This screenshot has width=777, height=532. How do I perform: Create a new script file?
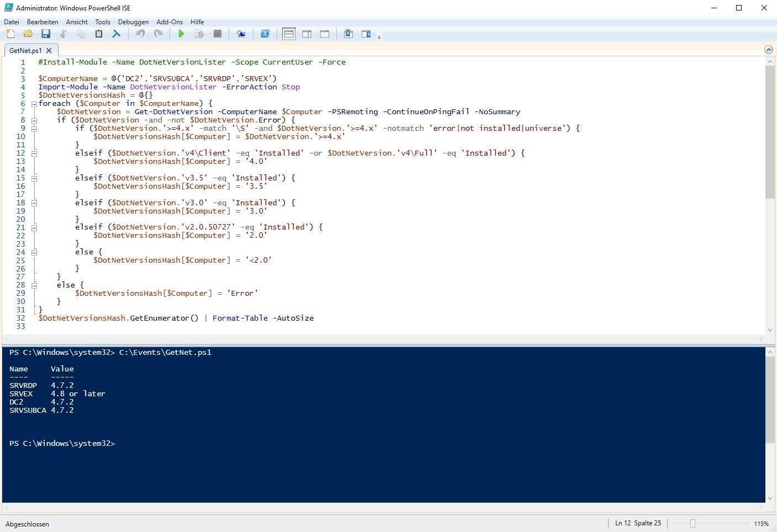click(x=10, y=34)
